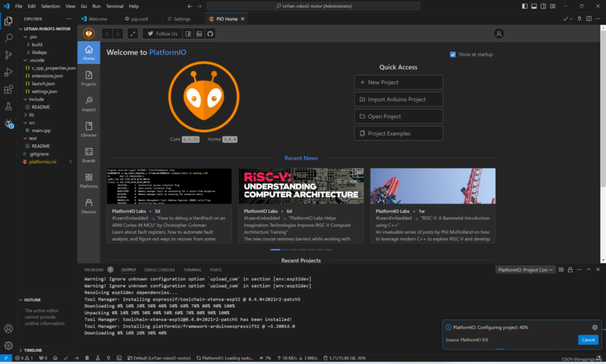Open Run and Debug view

coord(8,72)
